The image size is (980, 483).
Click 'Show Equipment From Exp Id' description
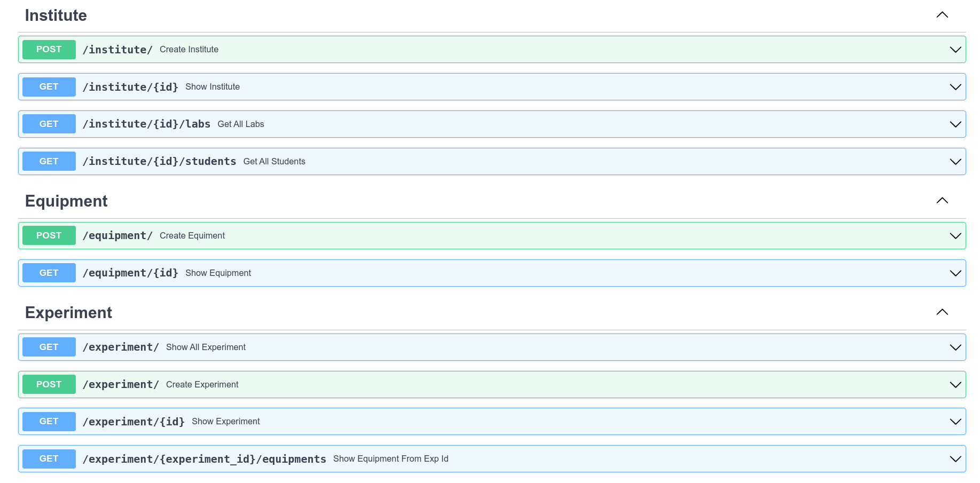[x=391, y=459]
